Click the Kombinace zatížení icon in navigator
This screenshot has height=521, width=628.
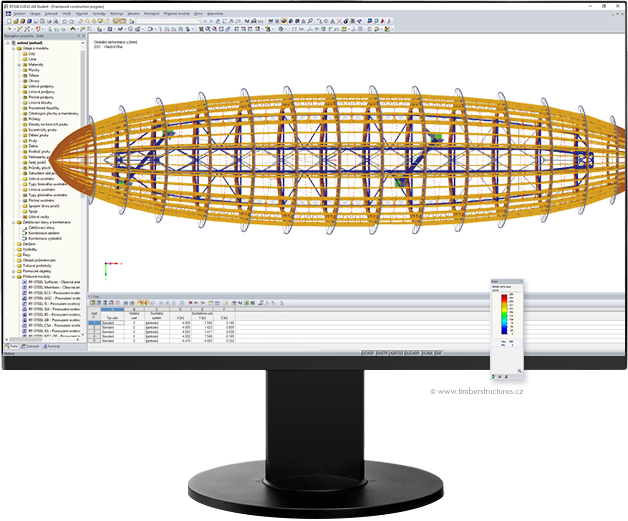pyautogui.click(x=25, y=233)
